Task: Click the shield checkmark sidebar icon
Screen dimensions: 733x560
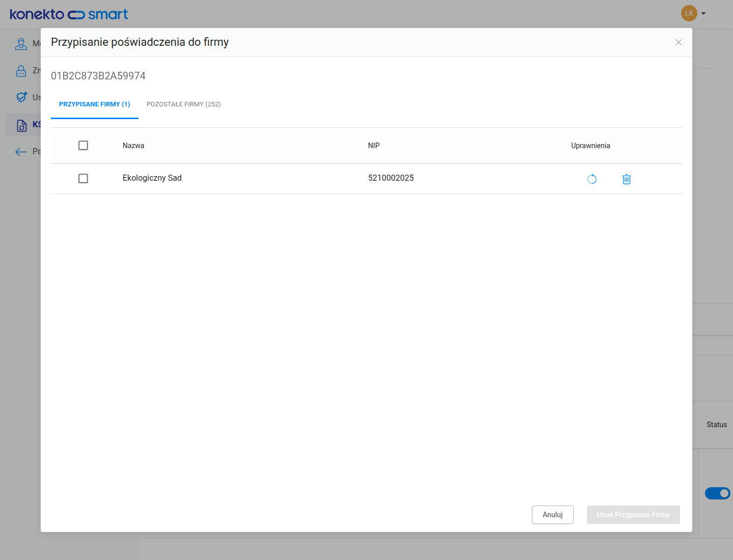Action: (x=21, y=97)
